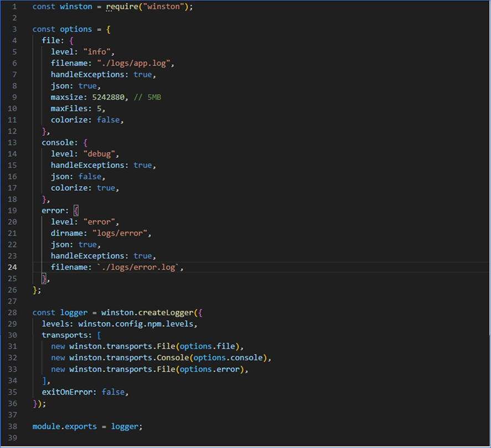
Task: Click the "logs/error" dirname string
Action: click(x=120, y=233)
